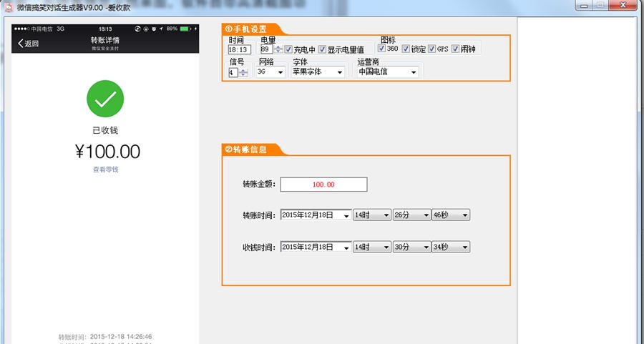Screen dimensions: 644x344
Task: Edit the 信号 signal field showing 4
Action: pos(233,73)
